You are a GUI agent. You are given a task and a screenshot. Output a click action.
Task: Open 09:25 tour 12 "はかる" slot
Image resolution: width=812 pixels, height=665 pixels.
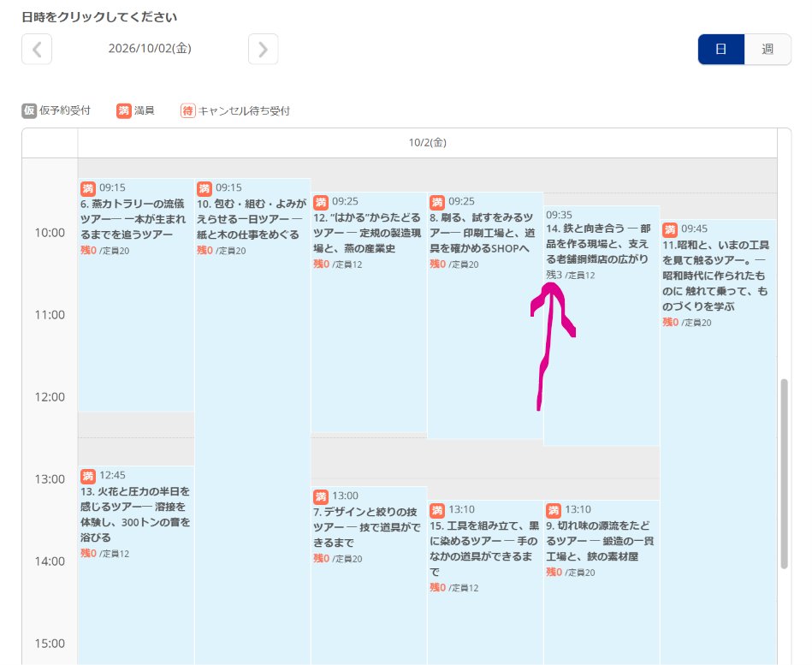369,312
